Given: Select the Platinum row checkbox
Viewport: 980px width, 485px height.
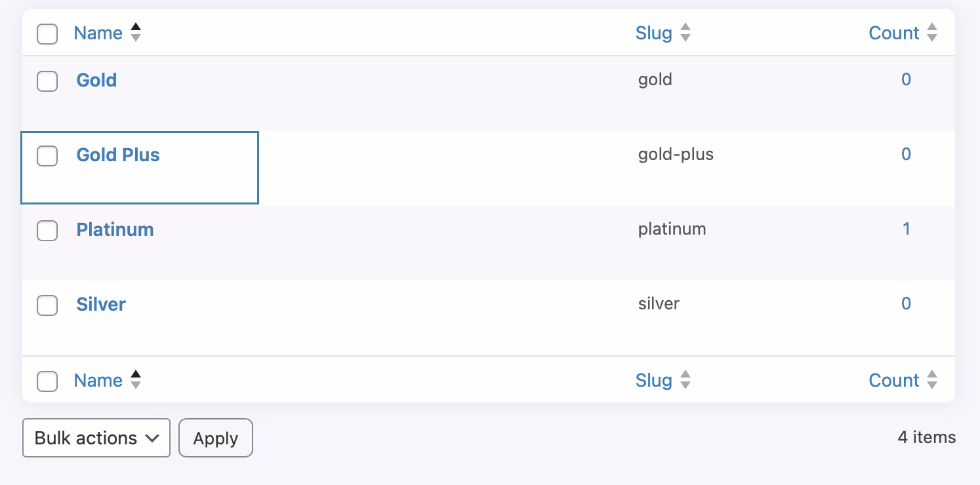Looking at the screenshot, I should tap(47, 231).
